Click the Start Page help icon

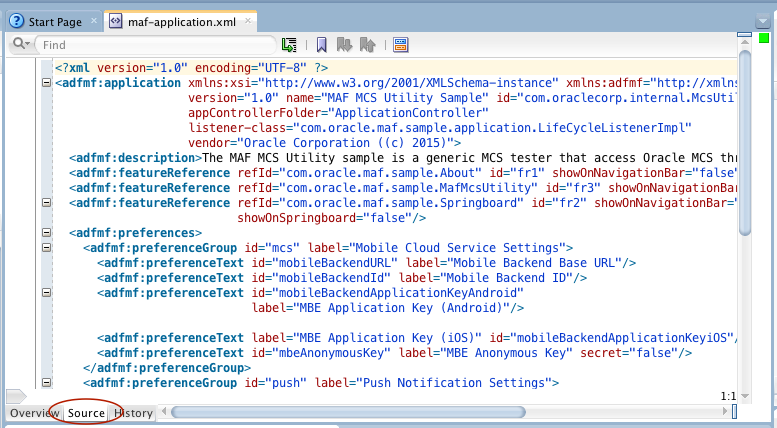[x=17, y=21]
